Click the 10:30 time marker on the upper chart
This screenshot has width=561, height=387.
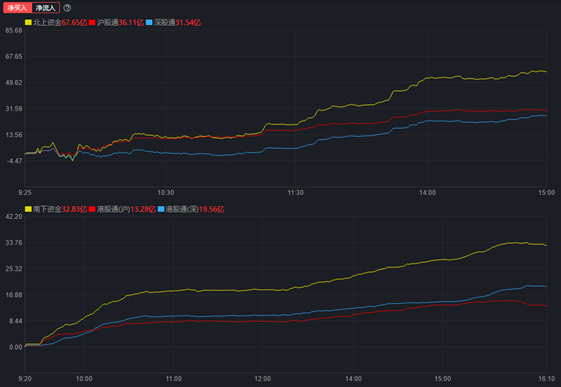click(x=166, y=193)
